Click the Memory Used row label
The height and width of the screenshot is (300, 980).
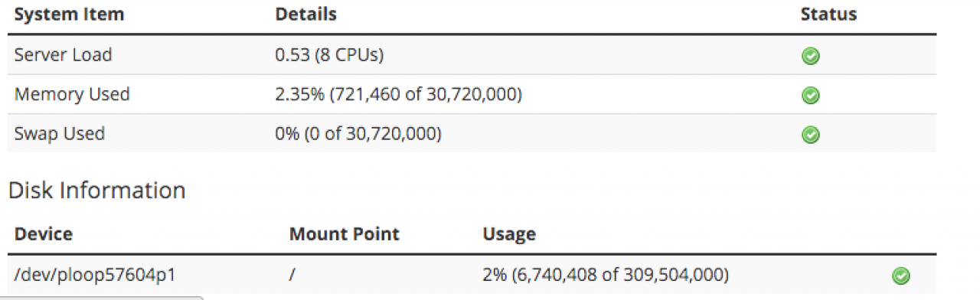(x=72, y=94)
